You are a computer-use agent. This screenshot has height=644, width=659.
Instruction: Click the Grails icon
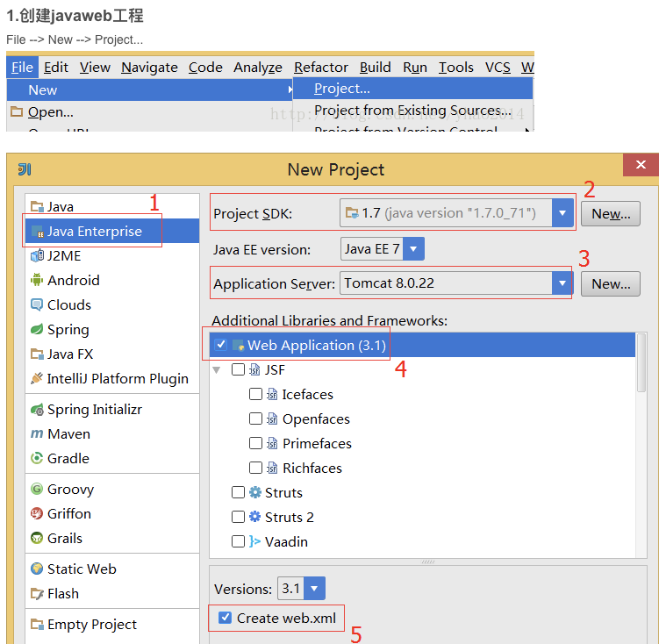click(37, 538)
